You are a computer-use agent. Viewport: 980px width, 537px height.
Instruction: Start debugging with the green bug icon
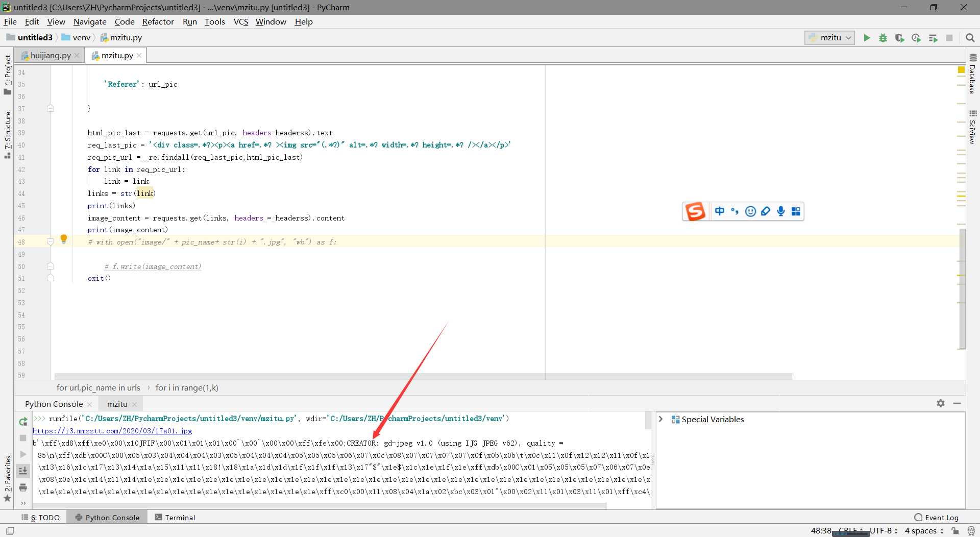coord(883,38)
